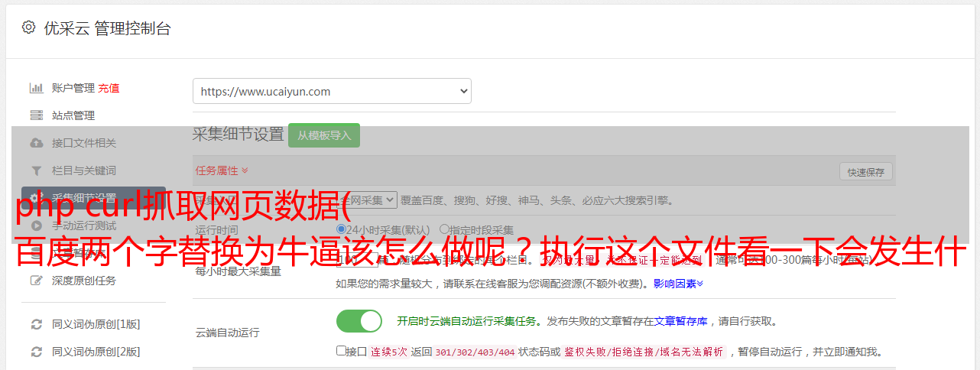980x370 pixels.
Task: Select the 24小时采集(默认) radio button
Action: 341,229
